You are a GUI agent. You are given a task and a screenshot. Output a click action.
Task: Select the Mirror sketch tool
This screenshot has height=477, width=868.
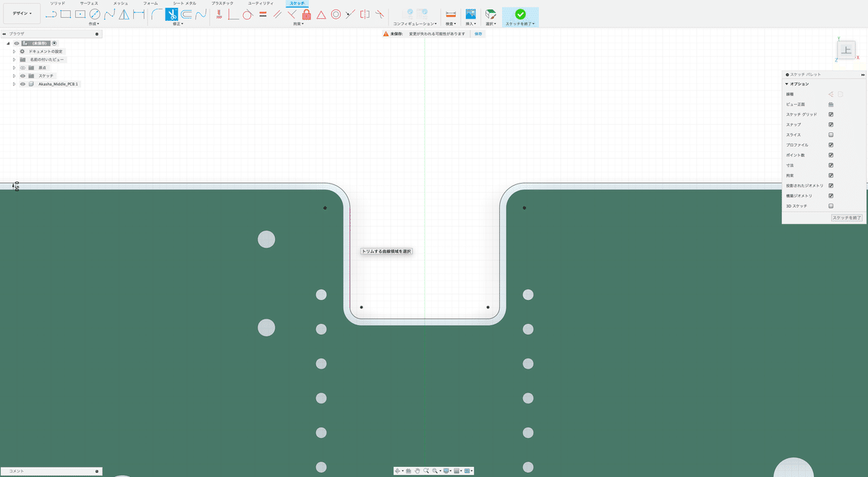124,14
